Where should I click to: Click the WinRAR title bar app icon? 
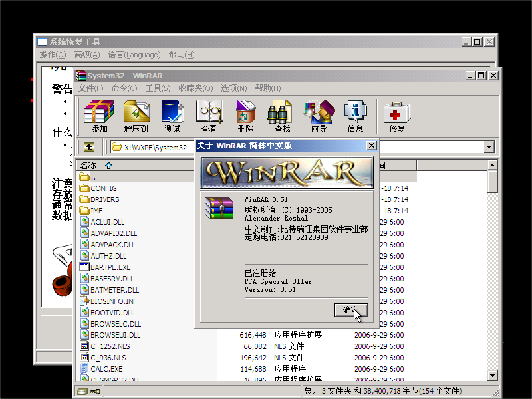[x=81, y=76]
